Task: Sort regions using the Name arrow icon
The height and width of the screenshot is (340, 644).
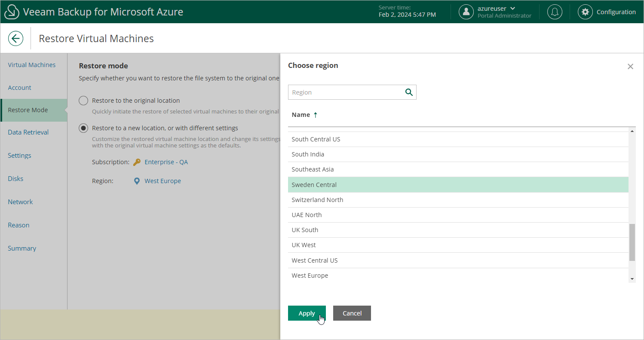Action: 315,115
